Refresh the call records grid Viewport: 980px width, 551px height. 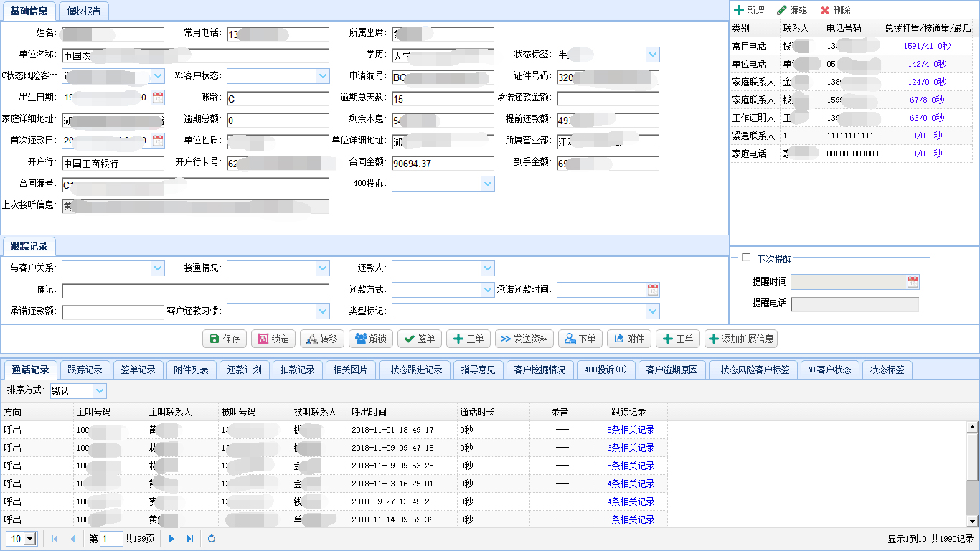click(212, 539)
